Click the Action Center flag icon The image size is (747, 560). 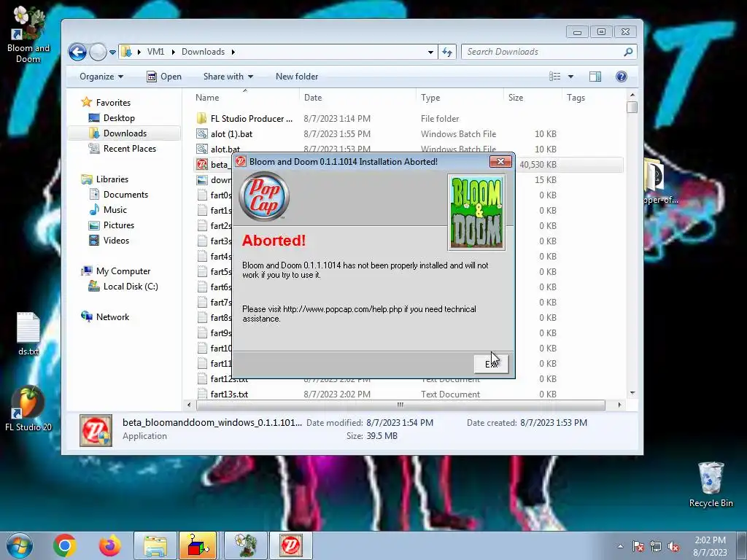[638, 546]
